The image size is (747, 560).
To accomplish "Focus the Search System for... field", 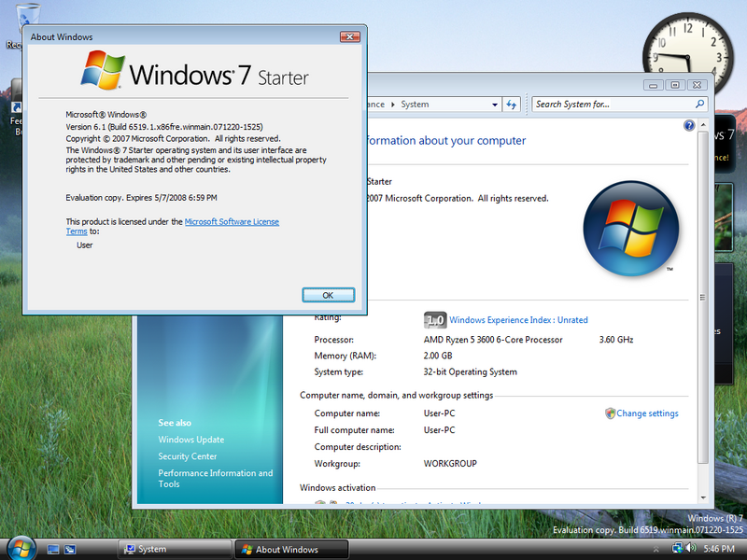I will (613, 105).
